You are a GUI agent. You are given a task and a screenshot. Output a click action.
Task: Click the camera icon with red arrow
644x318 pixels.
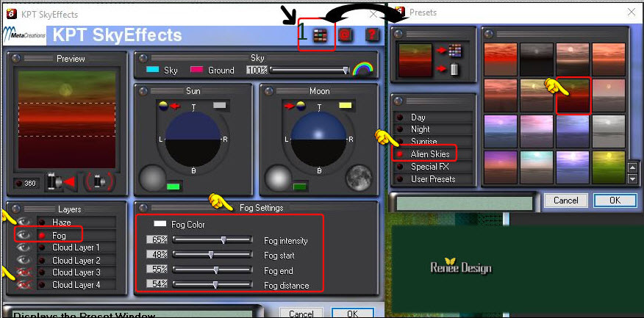pyautogui.click(x=60, y=182)
